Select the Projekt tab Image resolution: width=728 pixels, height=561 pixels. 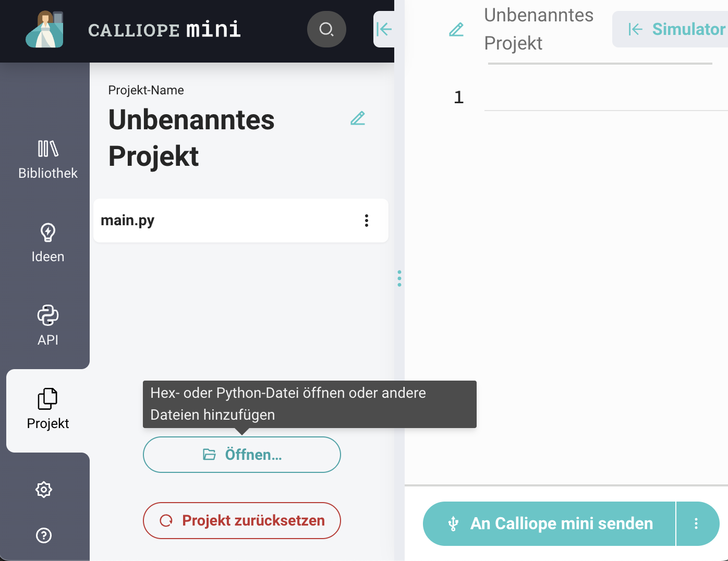tap(48, 409)
